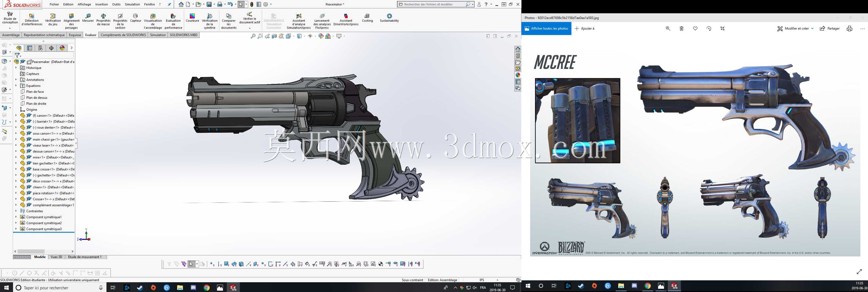The width and height of the screenshot is (868, 292).
Task: Add the photo to favorites with heart icon
Action: pyautogui.click(x=695, y=28)
